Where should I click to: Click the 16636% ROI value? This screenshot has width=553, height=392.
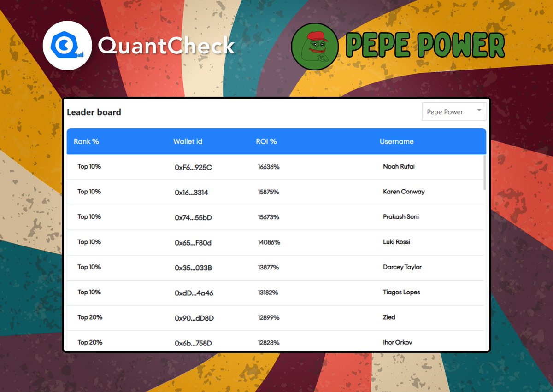[268, 167]
